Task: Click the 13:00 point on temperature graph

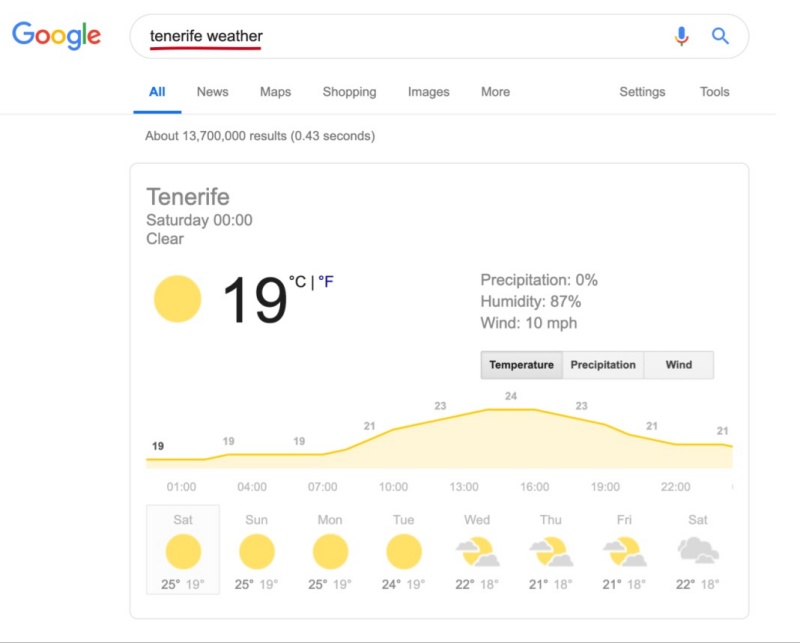Action: [464, 414]
